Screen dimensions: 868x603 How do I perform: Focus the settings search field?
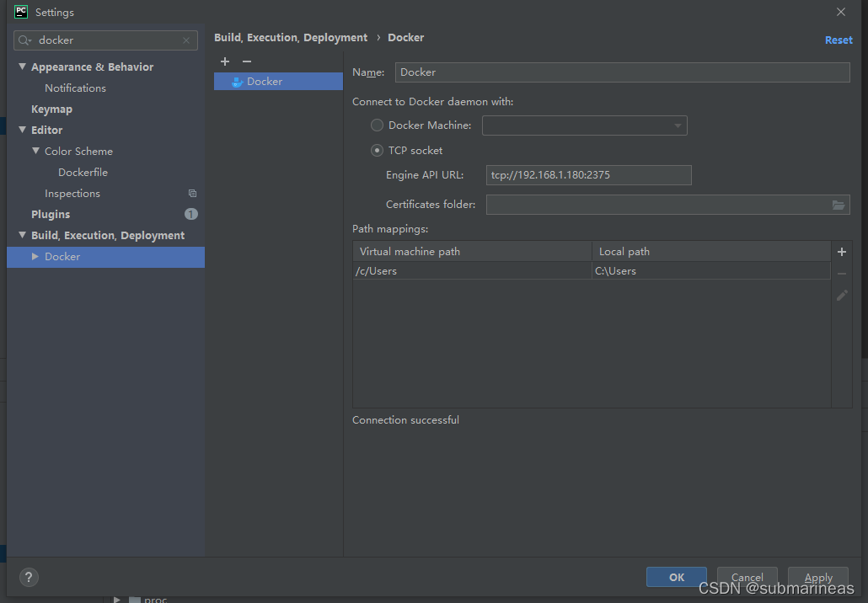105,40
